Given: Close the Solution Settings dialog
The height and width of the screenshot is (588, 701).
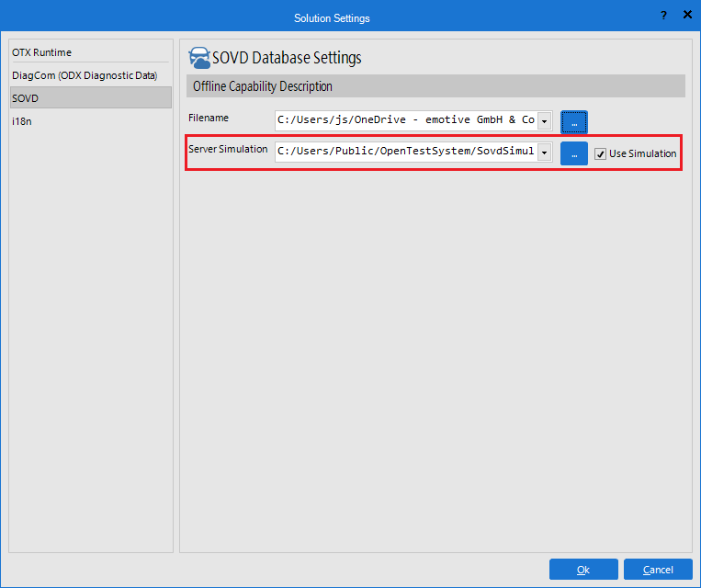Looking at the screenshot, I should [686, 16].
